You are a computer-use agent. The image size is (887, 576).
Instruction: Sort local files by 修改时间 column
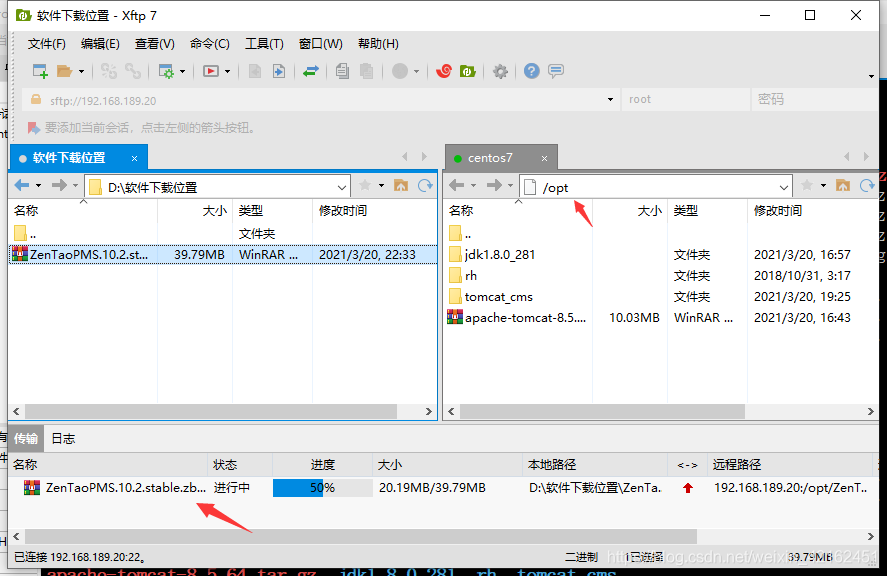(374, 210)
